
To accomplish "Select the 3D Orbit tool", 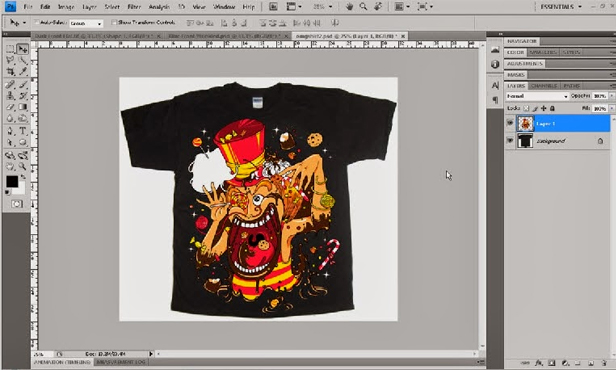I will click(22, 155).
